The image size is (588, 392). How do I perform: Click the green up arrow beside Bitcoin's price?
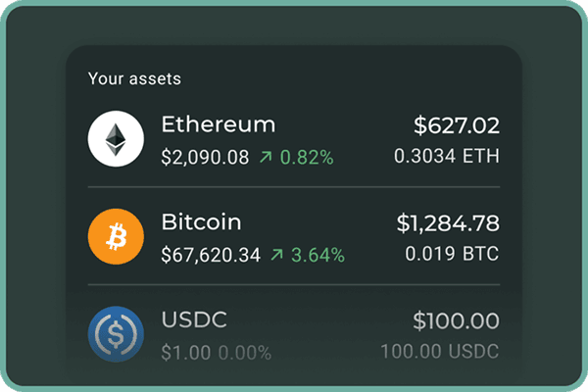pyautogui.click(x=277, y=255)
